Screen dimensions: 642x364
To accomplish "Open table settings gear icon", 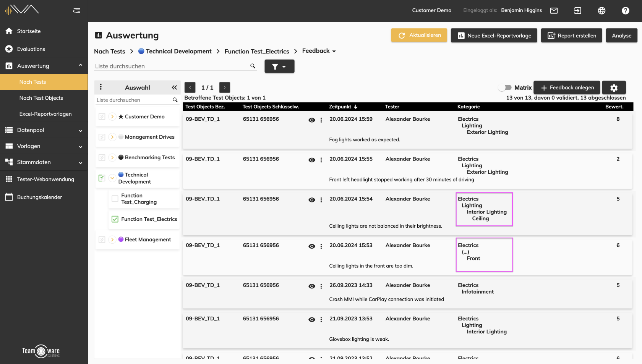I will [x=614, y=88].
